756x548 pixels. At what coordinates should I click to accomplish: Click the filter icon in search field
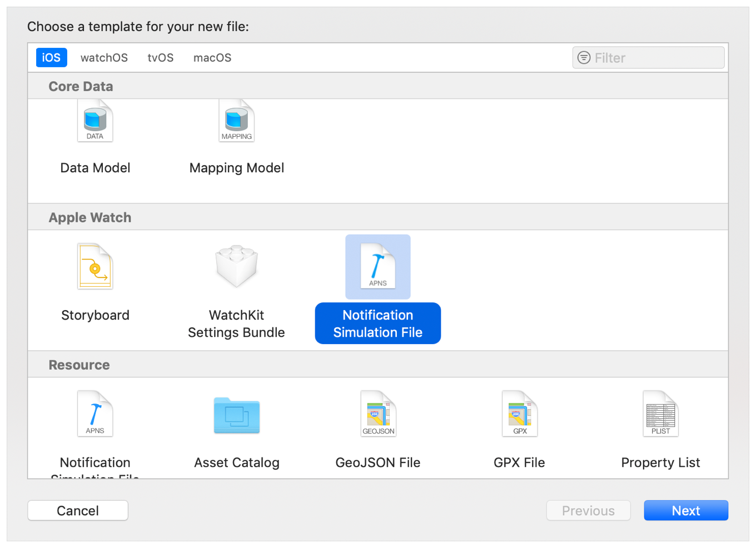pos(584,58)
